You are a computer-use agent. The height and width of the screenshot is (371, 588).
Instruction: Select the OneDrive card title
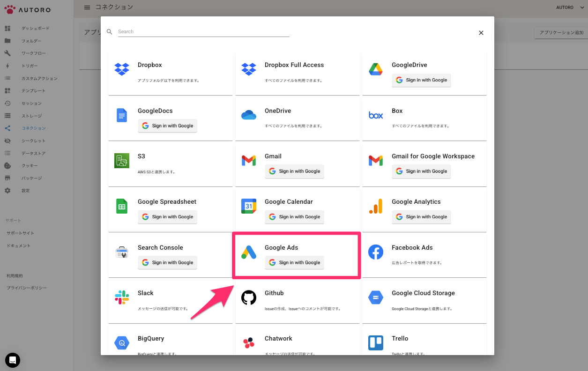point(278,111)
